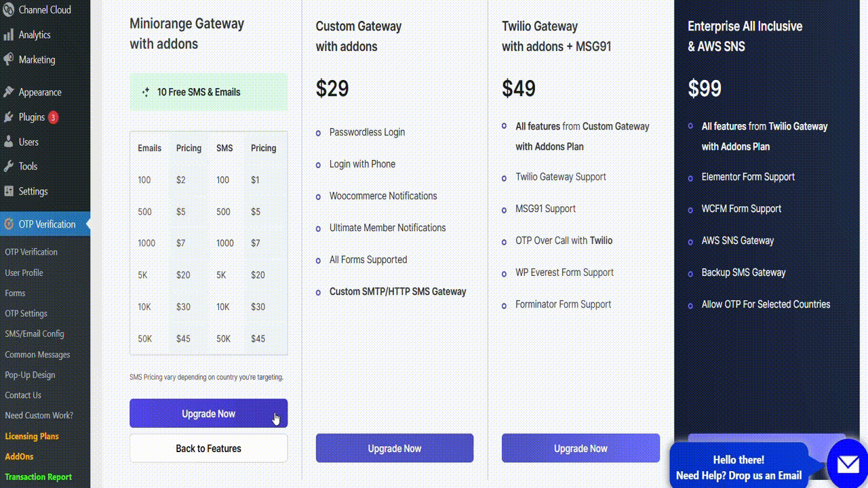This screenshot has width=868, height=488.
Task: Click the Settings sliders icon
Action: point(9,191)
